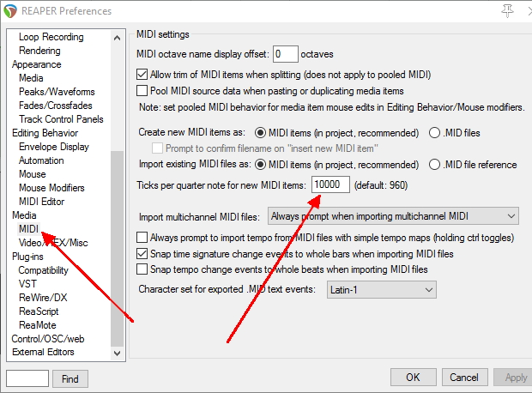Select Mouse in category tree
Image resolution: width=532 pixels, height=393 pixels.
click(x=33, y=174)
